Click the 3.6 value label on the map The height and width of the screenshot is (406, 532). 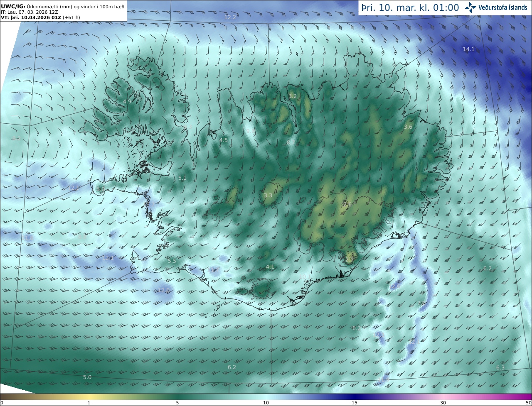(x=408, y=127)
